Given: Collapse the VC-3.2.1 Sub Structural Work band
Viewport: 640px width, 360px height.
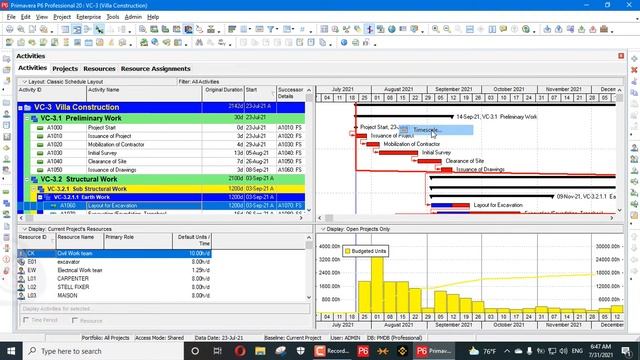Looking at the screenshot, I should [33, 189].
